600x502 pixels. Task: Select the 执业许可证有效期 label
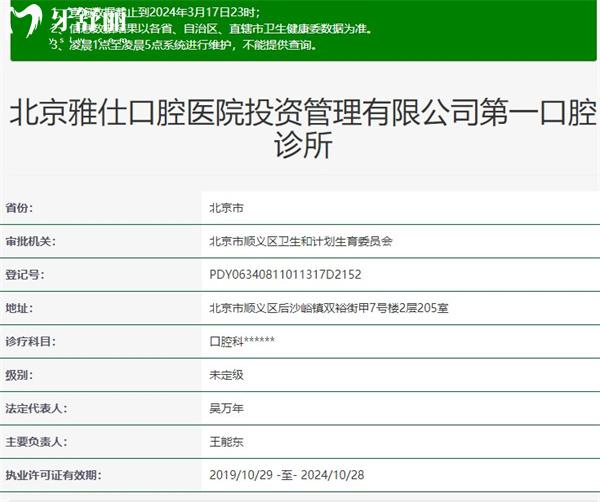point(53,475)
